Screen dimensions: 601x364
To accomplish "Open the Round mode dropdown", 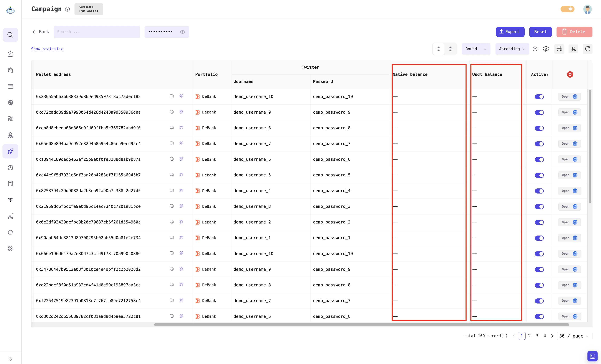I will pyautogui.click(x=476, y=49).
